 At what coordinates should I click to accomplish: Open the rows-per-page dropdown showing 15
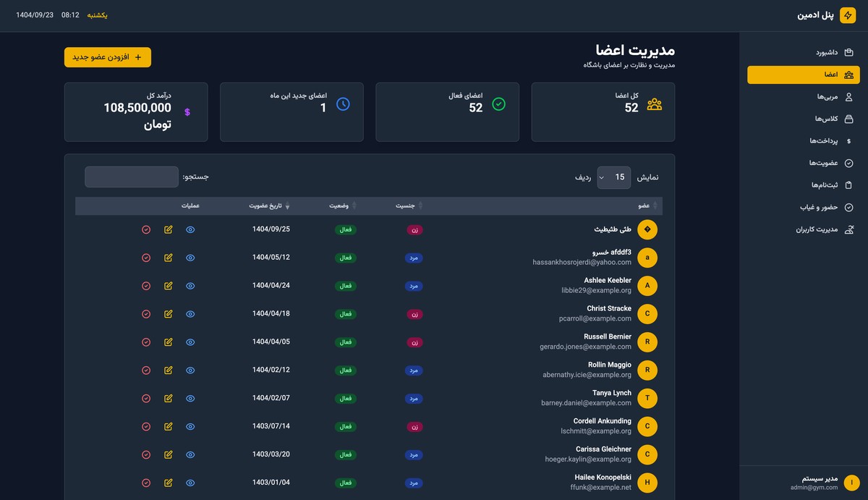pyautogui.click(x=613, y=177)
